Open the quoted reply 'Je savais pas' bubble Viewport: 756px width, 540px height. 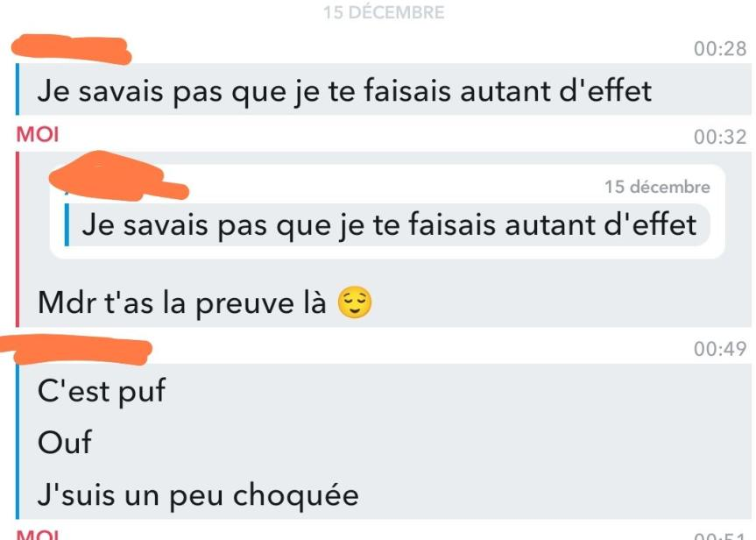tap(388, 211)
